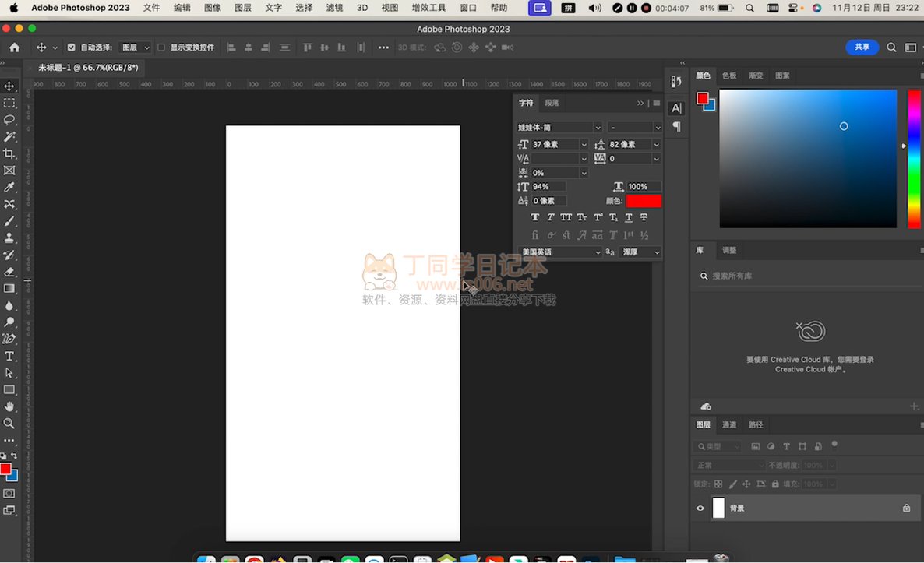
Task: Select the Lasso tool
Action: [9, 120]
